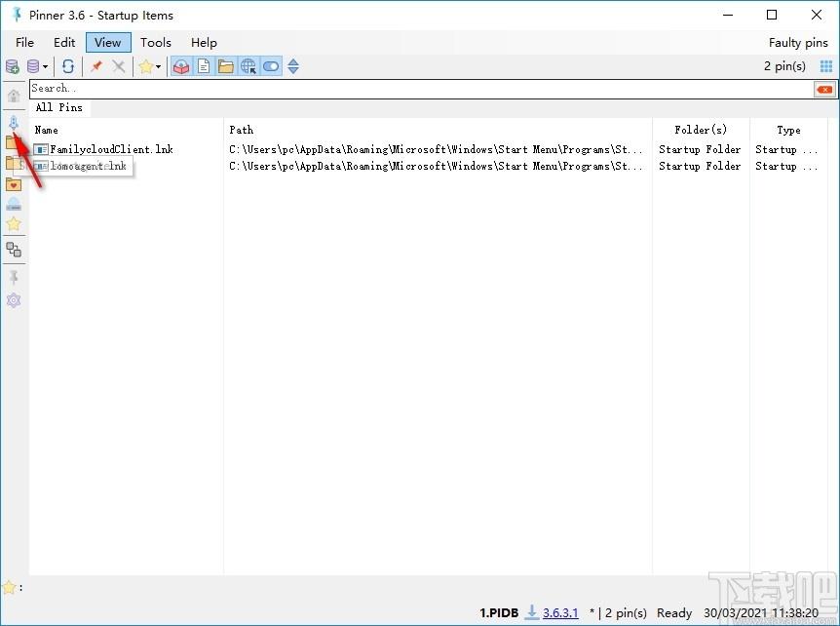Toggle the document view button
840x626 pixels.
point(204,66)
